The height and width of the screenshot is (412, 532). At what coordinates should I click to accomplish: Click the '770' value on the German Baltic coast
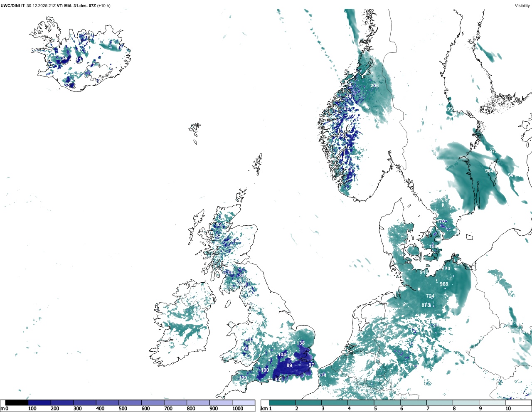click(446, 269)
